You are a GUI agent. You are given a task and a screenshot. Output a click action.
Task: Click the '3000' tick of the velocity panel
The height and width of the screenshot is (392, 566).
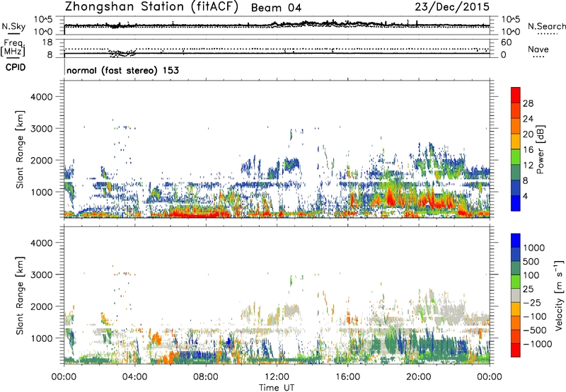tap(42, 275)
